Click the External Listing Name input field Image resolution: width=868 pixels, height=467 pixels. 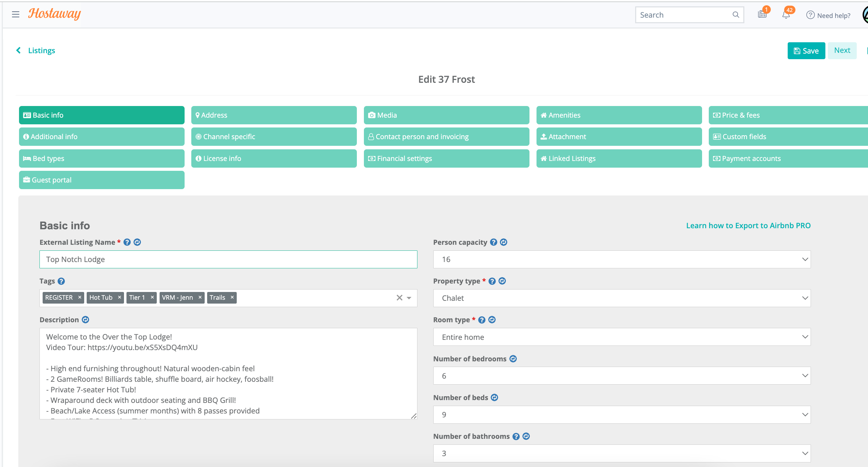click(228, 260)
